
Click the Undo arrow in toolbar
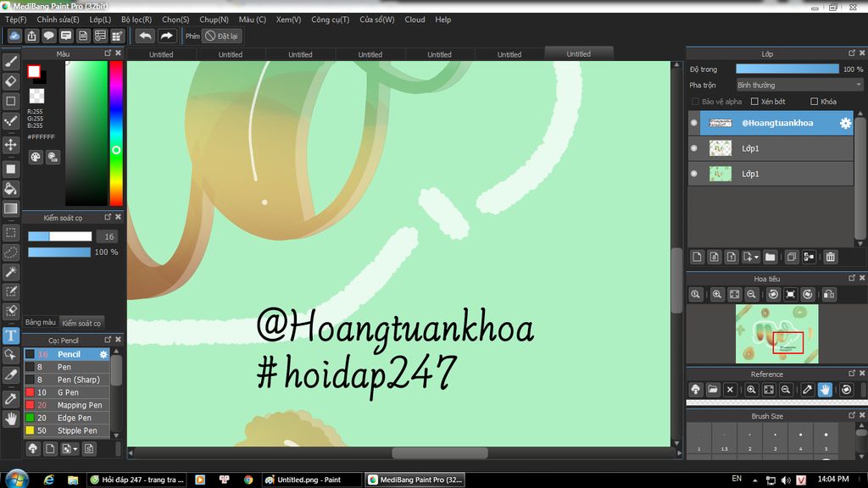click(145, 36)
